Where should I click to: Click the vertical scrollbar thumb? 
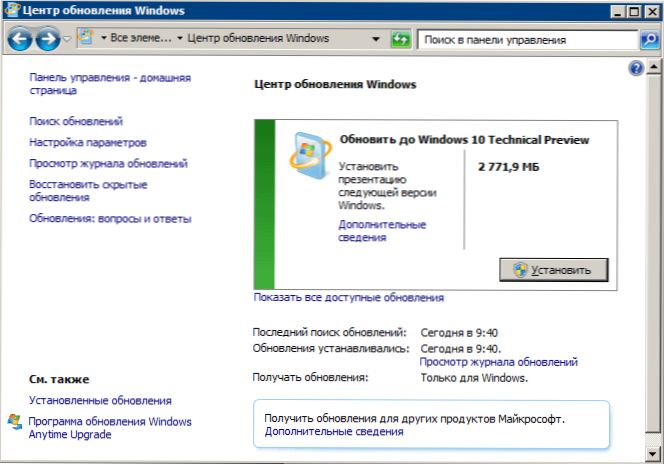(x=654, y=253)
